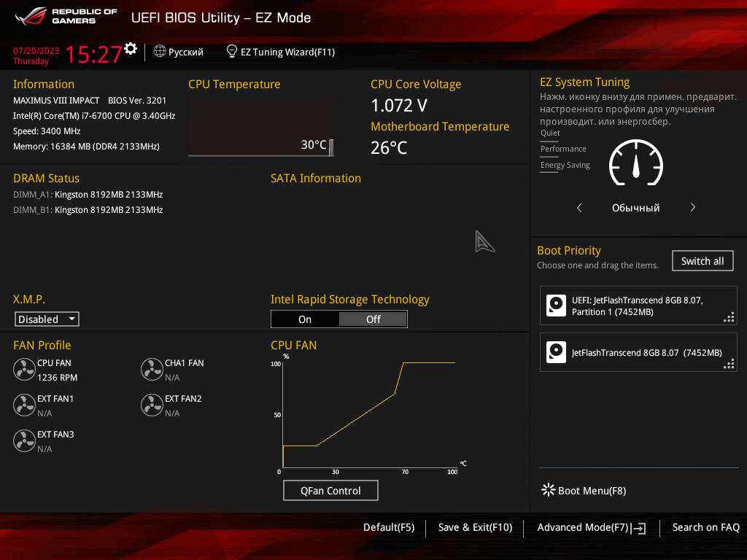Click the CHA1 FAN fan icon
The width and height of the screenshot is (747, 560).
(x=152, y=369)
